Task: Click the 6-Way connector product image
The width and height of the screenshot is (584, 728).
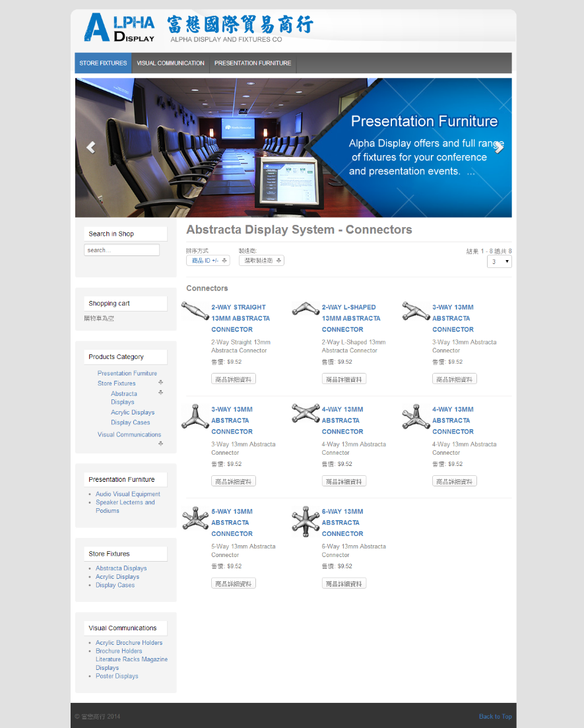Action: 306,520
